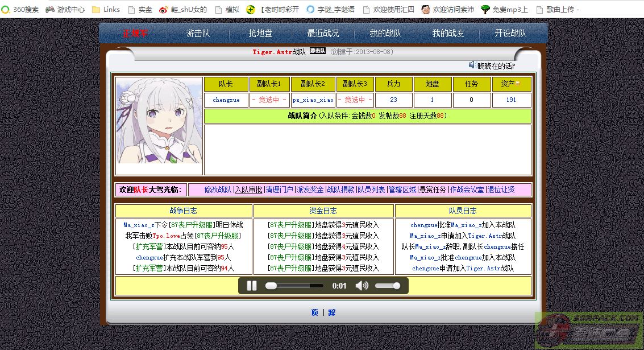Mute the audio player volume icon
Viewport: 644px width, 350px height.
click(362, 286)
